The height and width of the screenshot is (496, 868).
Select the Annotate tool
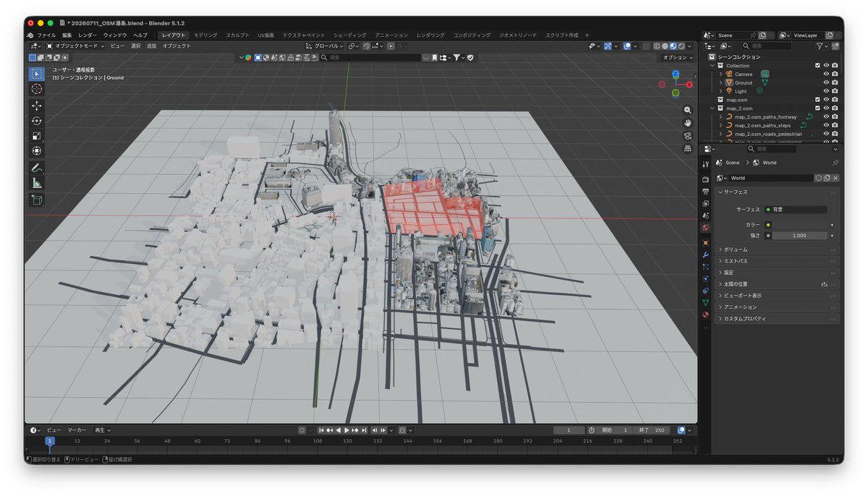point(37,168)
